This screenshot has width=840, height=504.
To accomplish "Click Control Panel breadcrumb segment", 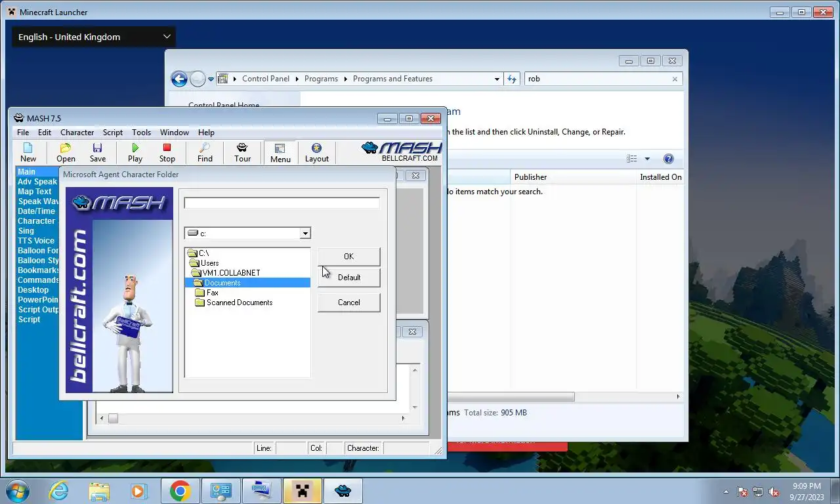I will 266,79.
